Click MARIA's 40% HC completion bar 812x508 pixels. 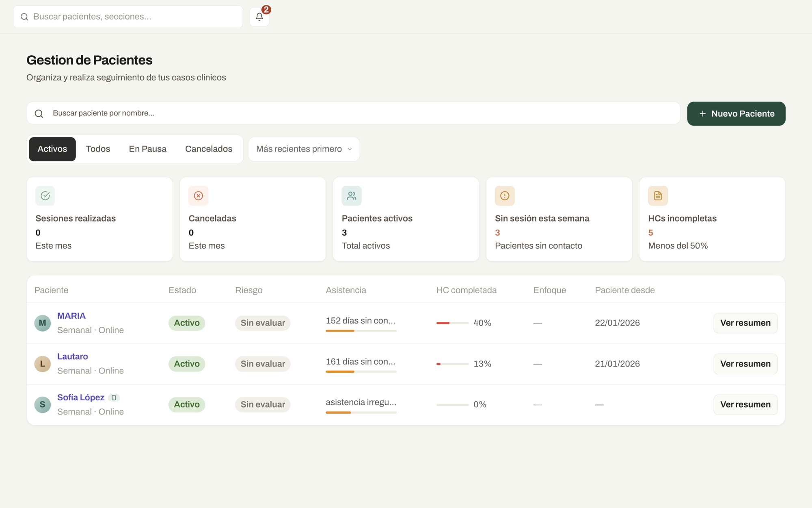click(452, 323)
